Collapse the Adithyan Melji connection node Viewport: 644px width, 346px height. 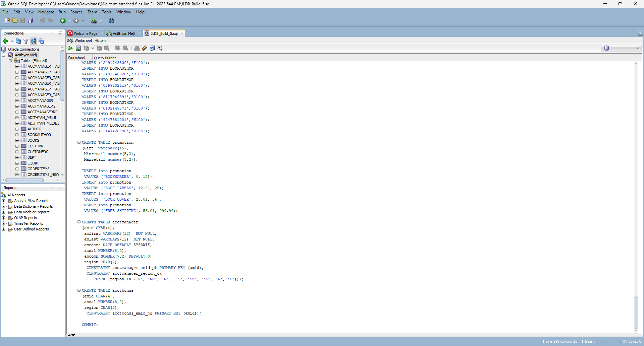[4, 55]
